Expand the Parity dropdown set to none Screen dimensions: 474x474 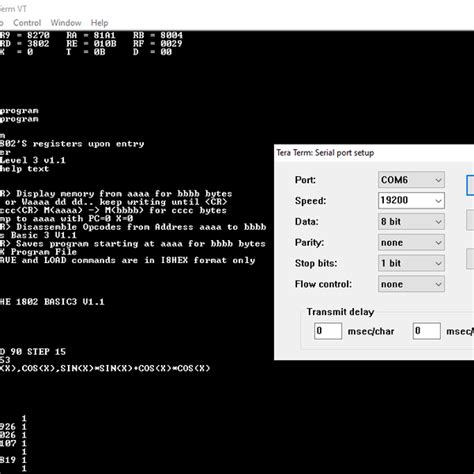tap(411, 243)
